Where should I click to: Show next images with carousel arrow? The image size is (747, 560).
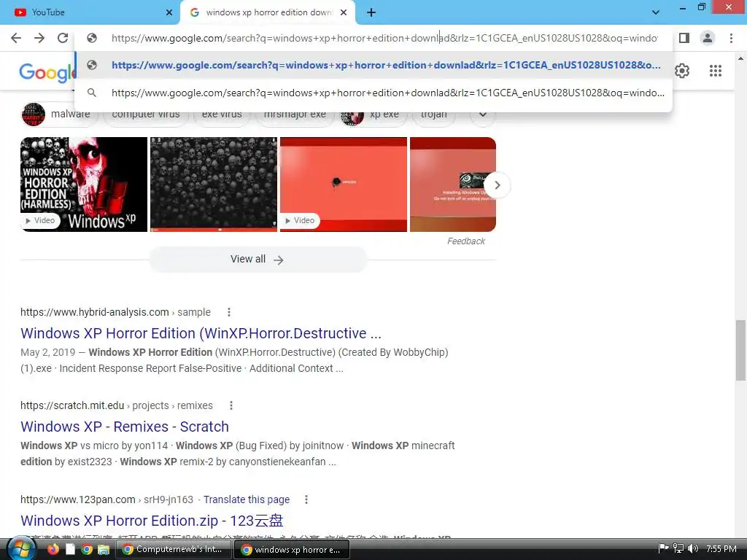[x=497, y=184]
